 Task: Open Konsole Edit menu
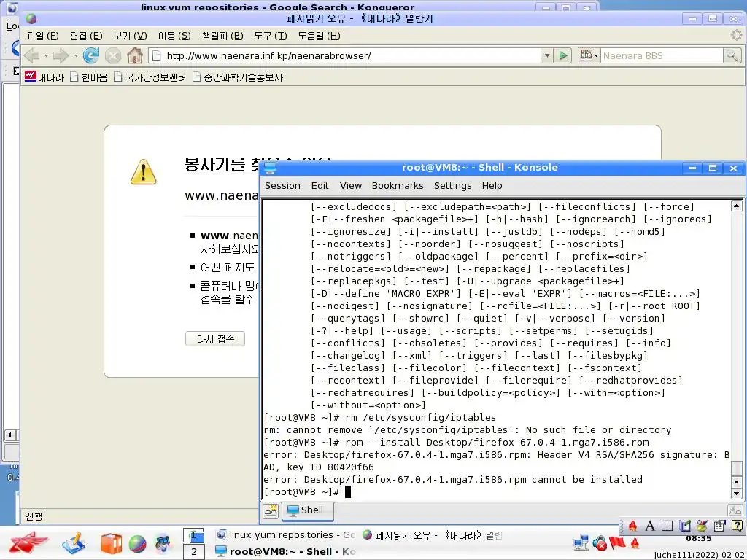(x=320, y=186)
